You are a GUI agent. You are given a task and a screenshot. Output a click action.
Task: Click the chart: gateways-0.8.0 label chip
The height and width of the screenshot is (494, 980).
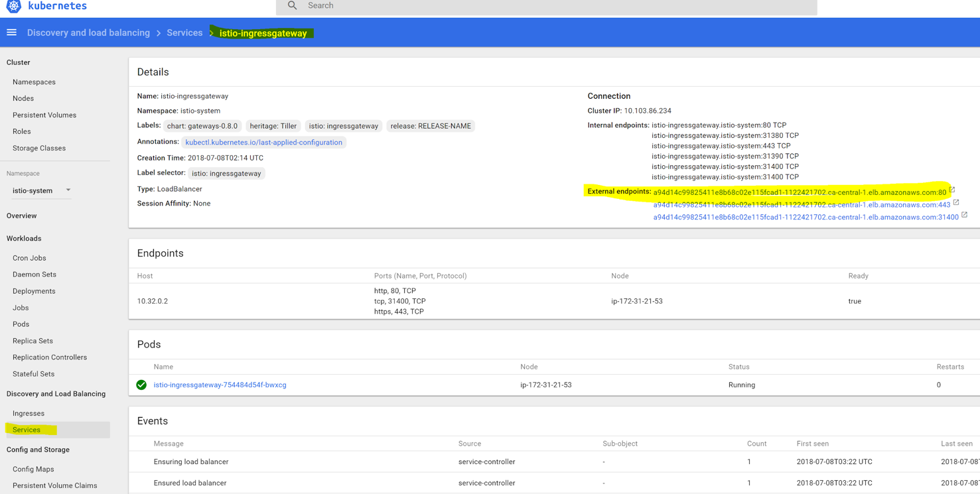202,126
